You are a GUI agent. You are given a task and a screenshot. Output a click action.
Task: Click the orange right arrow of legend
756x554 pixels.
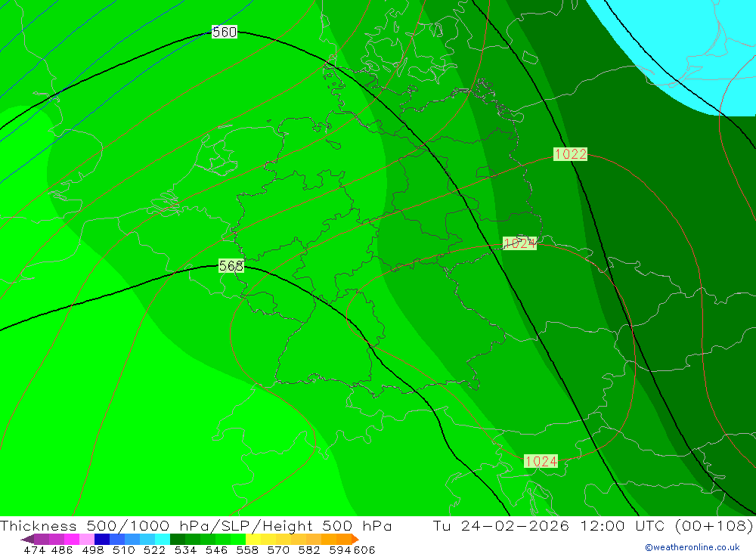[355, 539]
